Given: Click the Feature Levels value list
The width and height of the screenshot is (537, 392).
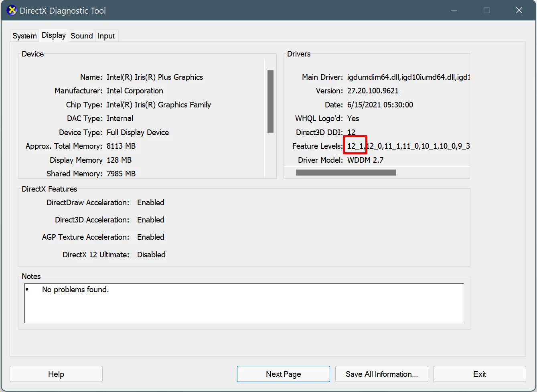Looking at the screenshot, I should 408,146.
